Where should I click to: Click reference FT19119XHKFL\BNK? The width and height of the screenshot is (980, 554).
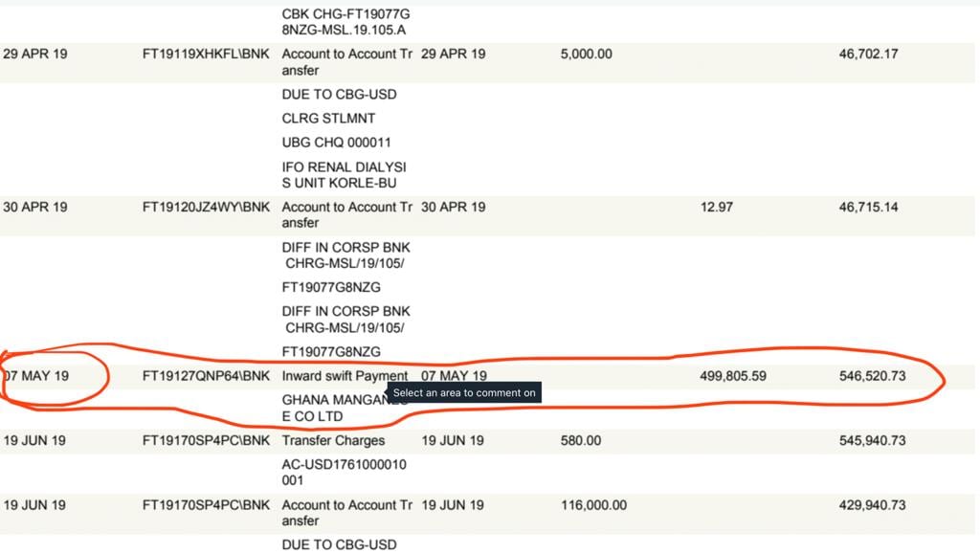(206, 54)
